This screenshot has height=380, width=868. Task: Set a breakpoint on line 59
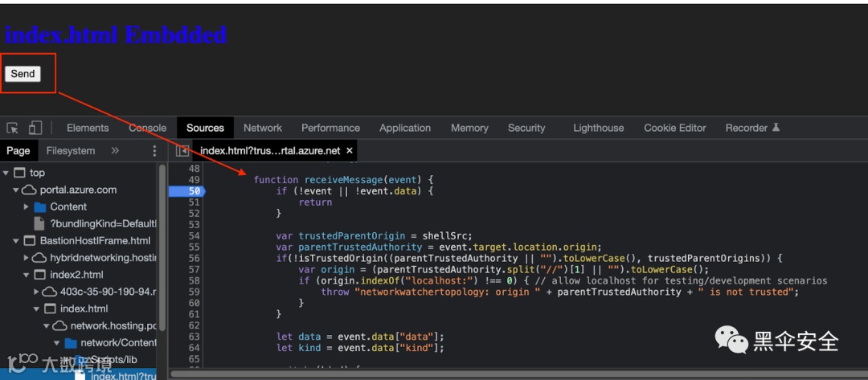(x=194, y=292)
